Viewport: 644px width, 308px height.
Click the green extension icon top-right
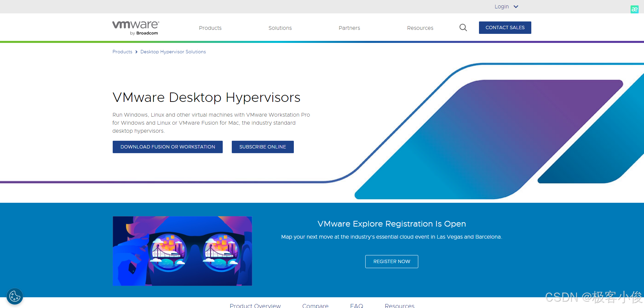tap(634, 9)
